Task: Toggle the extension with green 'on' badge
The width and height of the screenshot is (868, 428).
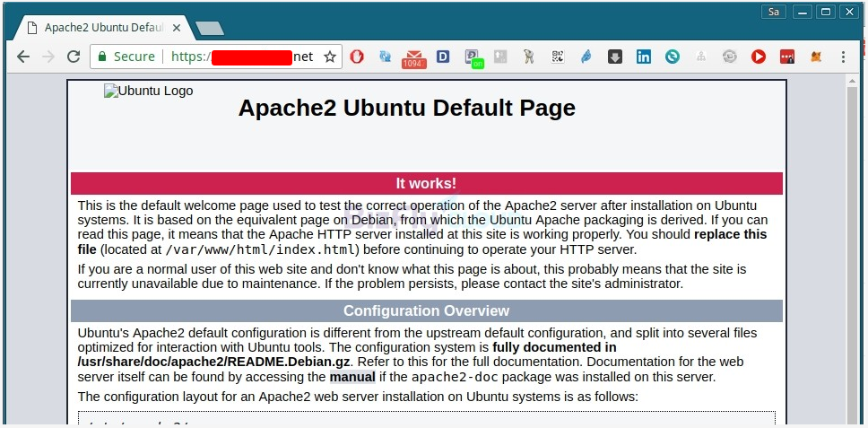Action: tap(473, 58)
